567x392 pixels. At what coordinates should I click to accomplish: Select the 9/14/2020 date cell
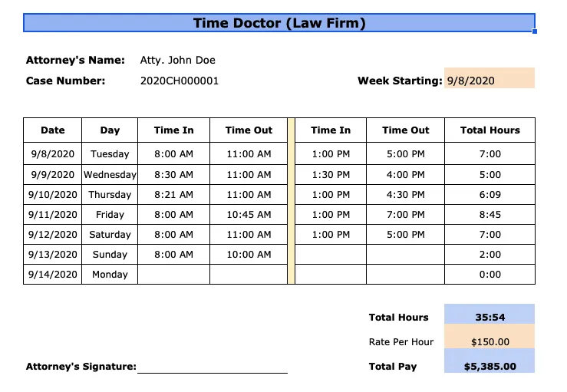tap(52, 274)
